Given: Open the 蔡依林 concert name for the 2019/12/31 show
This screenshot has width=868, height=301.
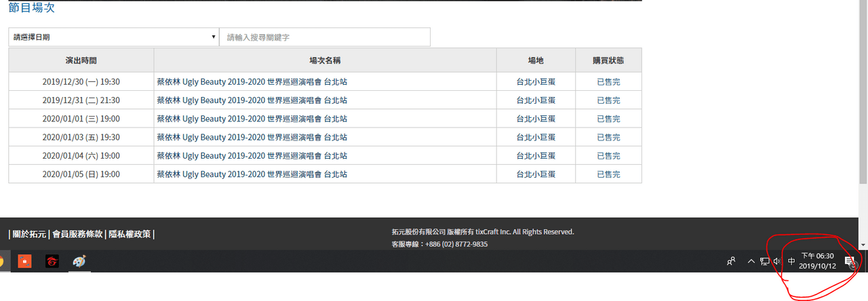Looking at the screenshot, I should pos(252,100).
